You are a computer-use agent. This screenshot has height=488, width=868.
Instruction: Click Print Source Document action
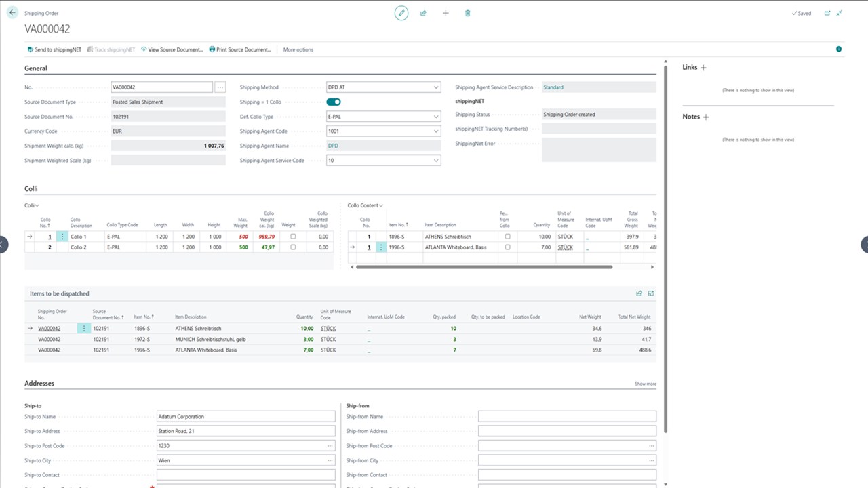coord(240,49)
